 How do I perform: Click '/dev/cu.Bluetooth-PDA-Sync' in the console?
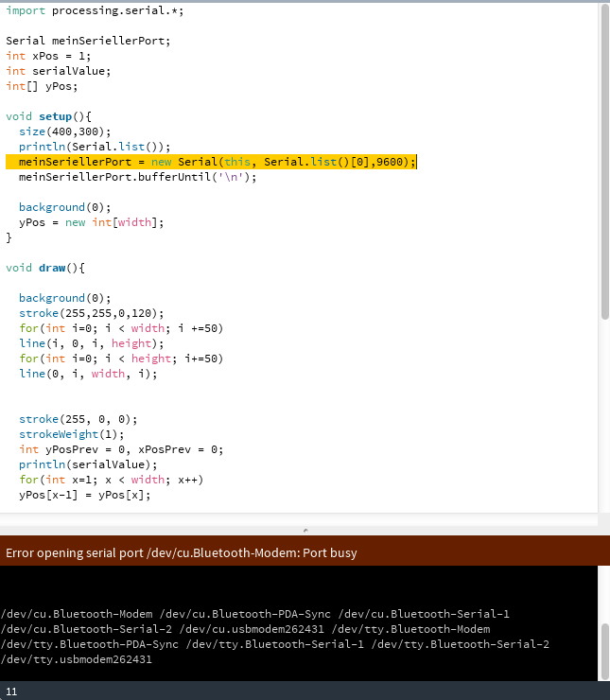pyautogui.click(x=245, y=614)
